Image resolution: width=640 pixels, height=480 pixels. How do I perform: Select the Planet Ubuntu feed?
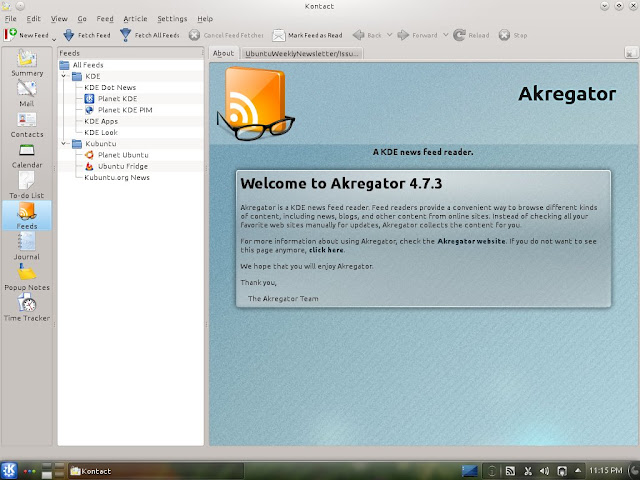click(131, 155)
